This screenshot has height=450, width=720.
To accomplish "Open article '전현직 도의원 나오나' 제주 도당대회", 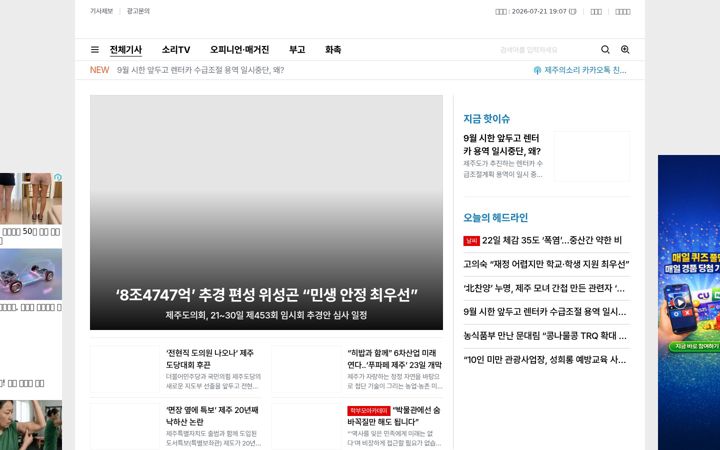I will pyautogui.click(x=210, y=359).
